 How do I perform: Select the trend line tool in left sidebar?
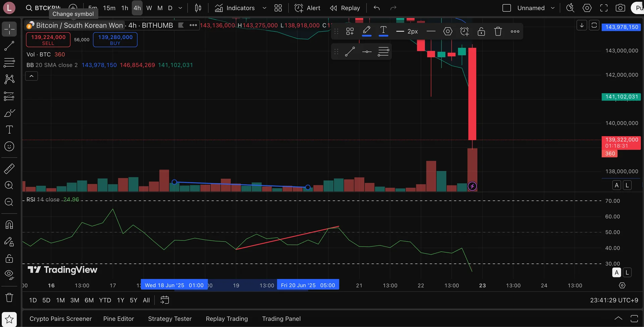pos(9,46)
